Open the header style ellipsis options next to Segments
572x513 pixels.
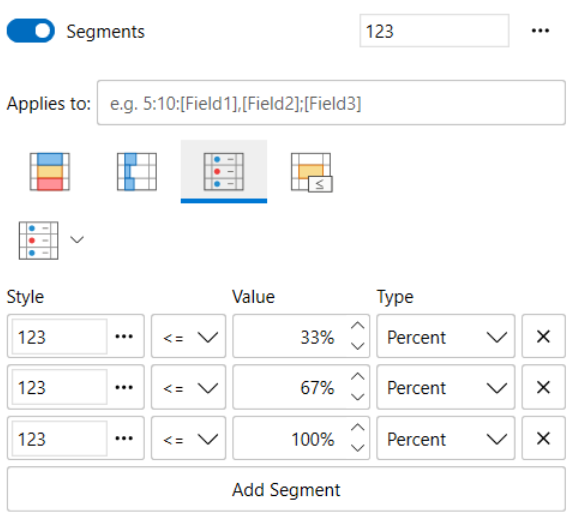point(540,31)
